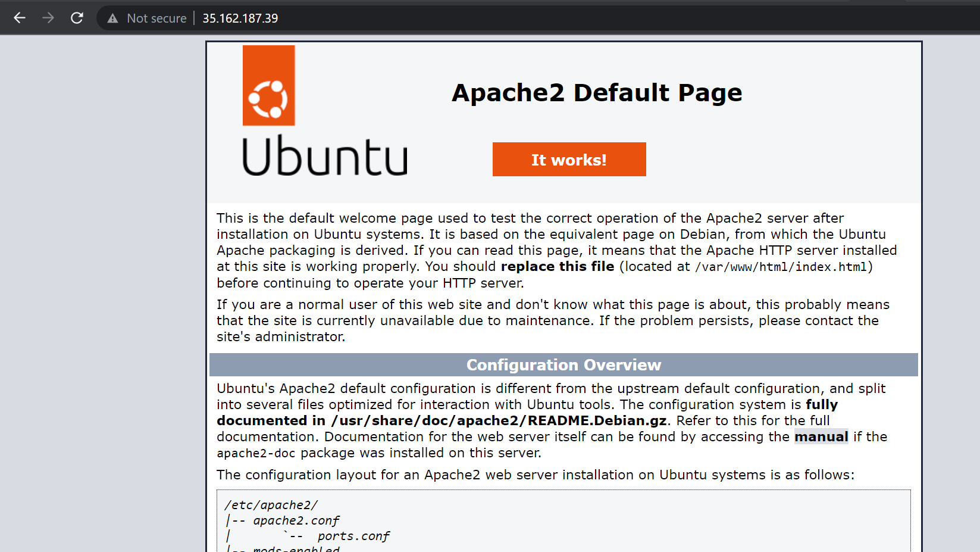
Task: Click the /var/www/html/index.html path text
Action: coord(781,267)
